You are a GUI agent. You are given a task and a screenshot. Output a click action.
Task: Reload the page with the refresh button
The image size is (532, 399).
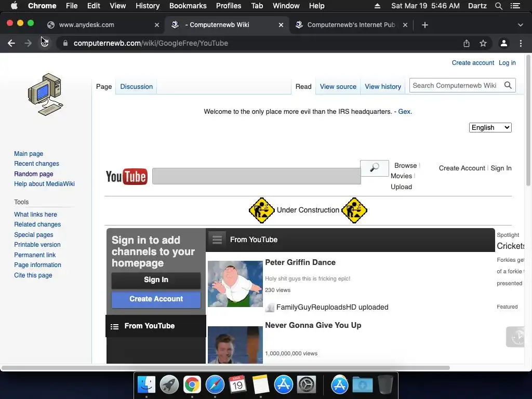[x=45, y=43]
